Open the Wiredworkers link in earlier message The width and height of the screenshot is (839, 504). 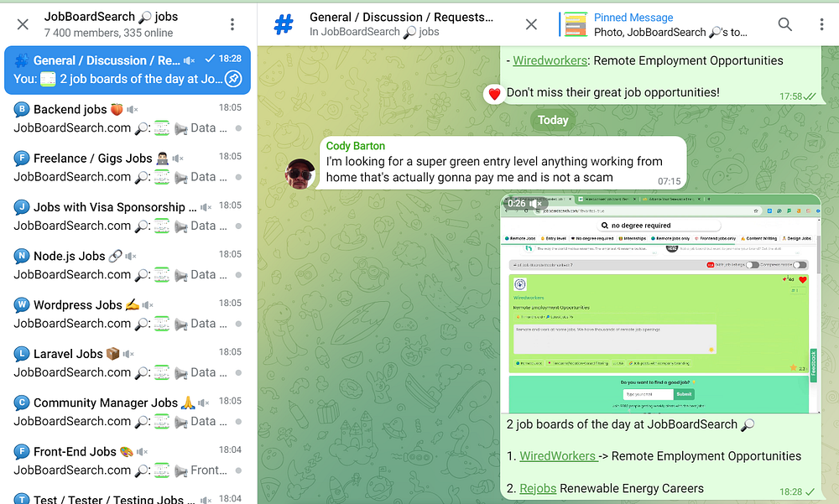point(550,60)
